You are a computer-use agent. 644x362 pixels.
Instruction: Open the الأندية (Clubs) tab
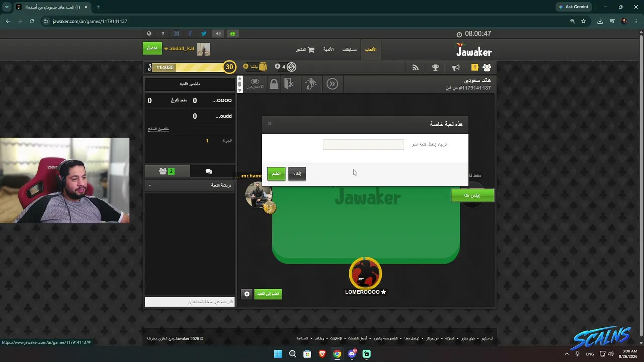coord(328,50)
